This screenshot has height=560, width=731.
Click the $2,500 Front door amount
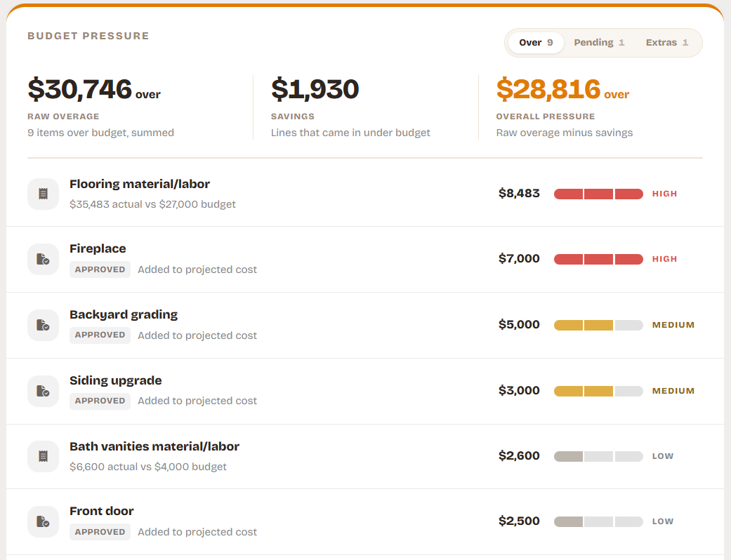(519, 521)
